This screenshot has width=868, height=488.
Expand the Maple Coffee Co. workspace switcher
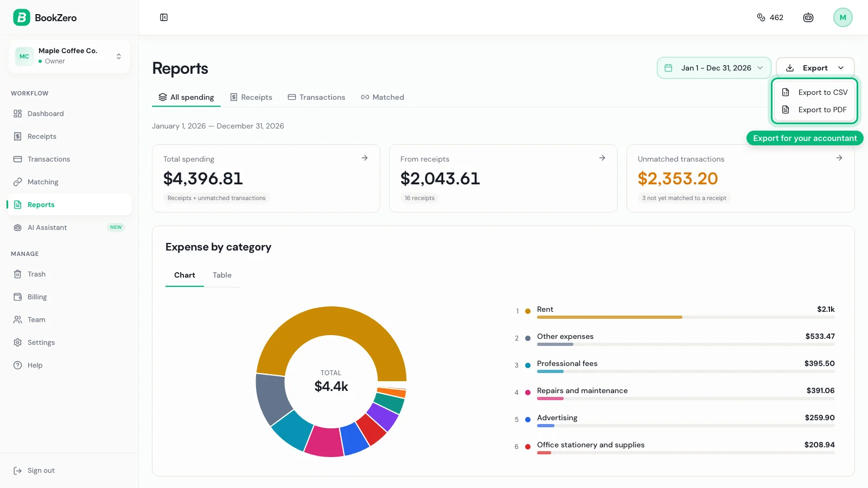[x=69, y=56]
